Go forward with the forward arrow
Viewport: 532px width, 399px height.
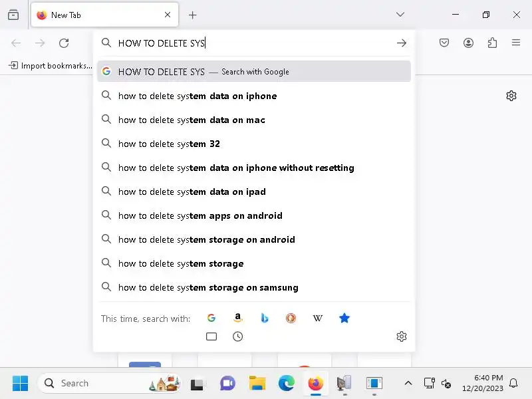[x=40, y=43]
